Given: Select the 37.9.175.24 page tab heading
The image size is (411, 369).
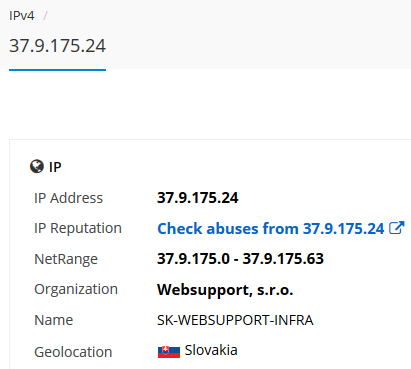Looking at the screenshot, I should [x=57, y=46].
